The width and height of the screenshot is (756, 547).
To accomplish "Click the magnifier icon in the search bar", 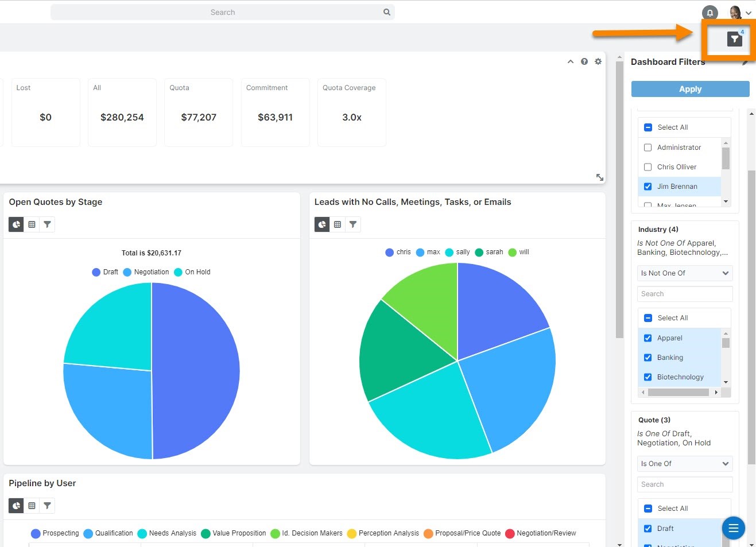I will pyautogui.click(x=386, y=11).
